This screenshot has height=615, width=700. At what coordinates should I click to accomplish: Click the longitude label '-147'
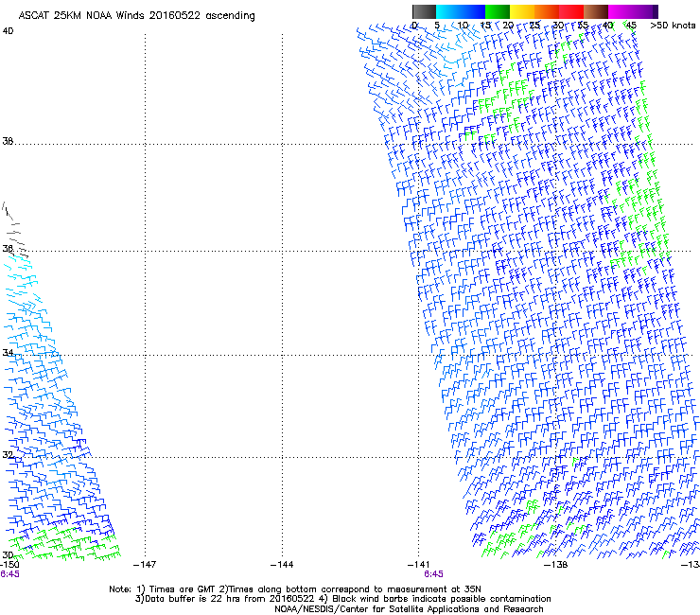point(145,565)
